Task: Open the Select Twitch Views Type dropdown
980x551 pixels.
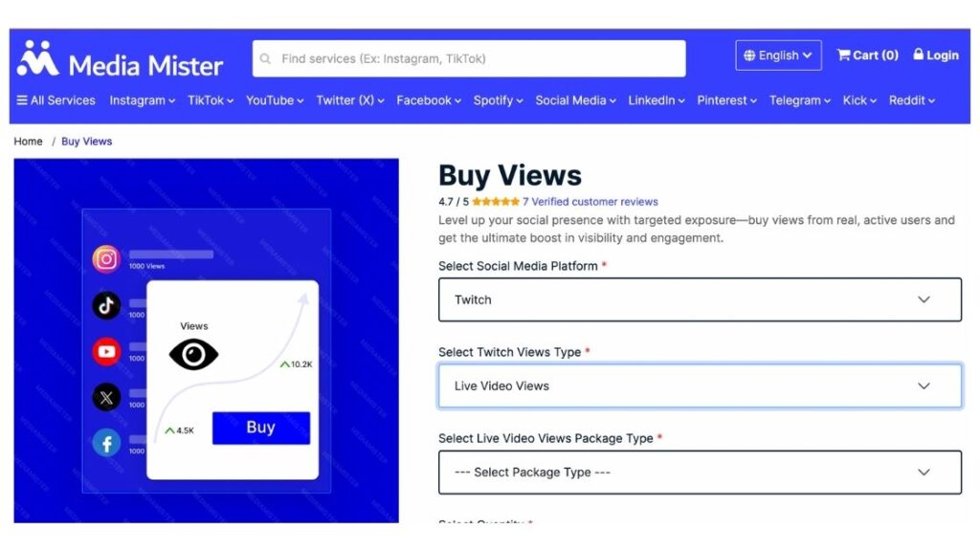Action: 700,386
